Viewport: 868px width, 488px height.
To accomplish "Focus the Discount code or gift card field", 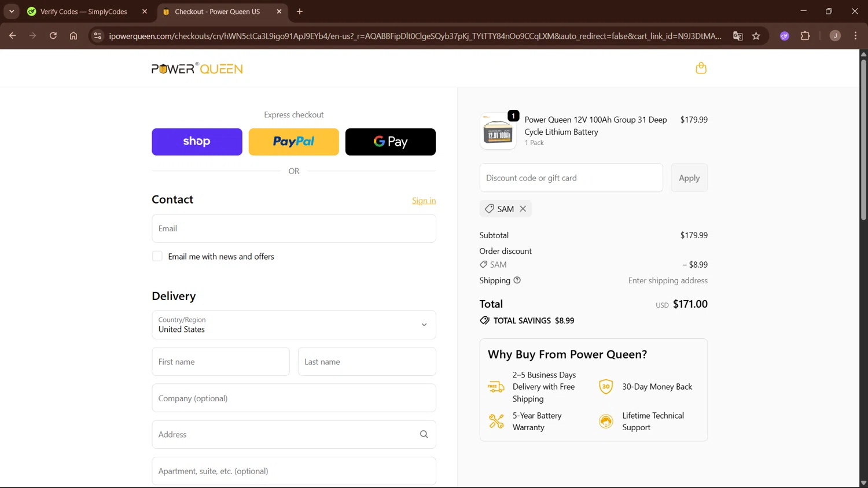I will pyautogui.click(x=571, y=178).
